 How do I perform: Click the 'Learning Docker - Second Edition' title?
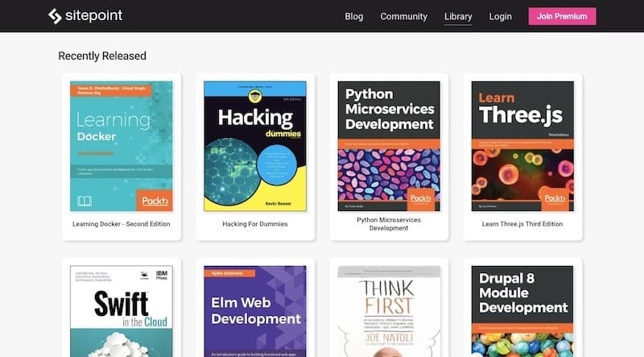click(122, 224)
